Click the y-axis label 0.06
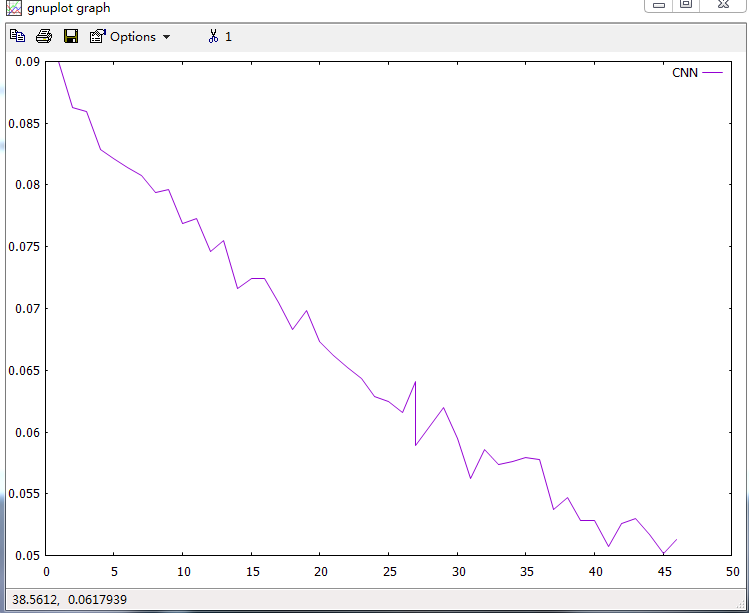 (x=27, y=432)
